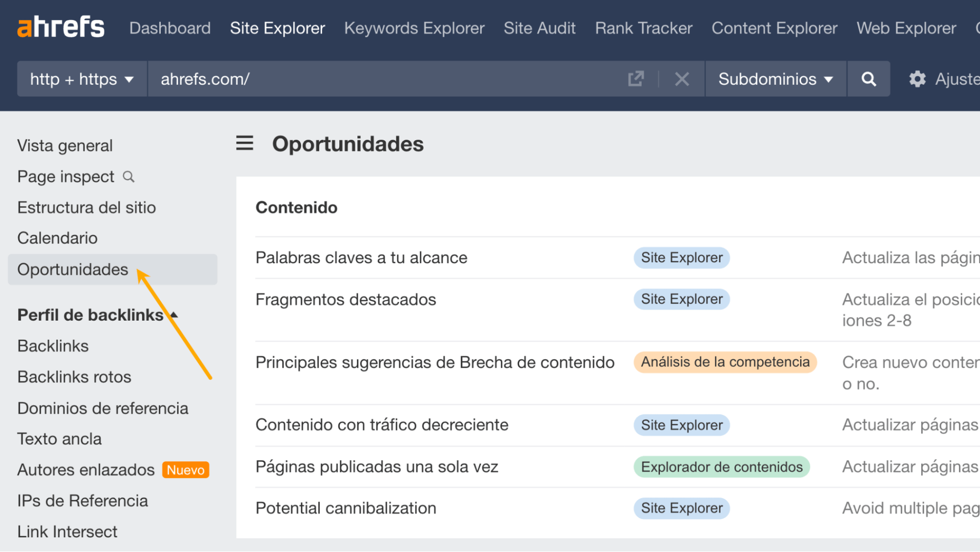
Task: Open Potential cannibalization opportunity
Action: pos(346,508)
